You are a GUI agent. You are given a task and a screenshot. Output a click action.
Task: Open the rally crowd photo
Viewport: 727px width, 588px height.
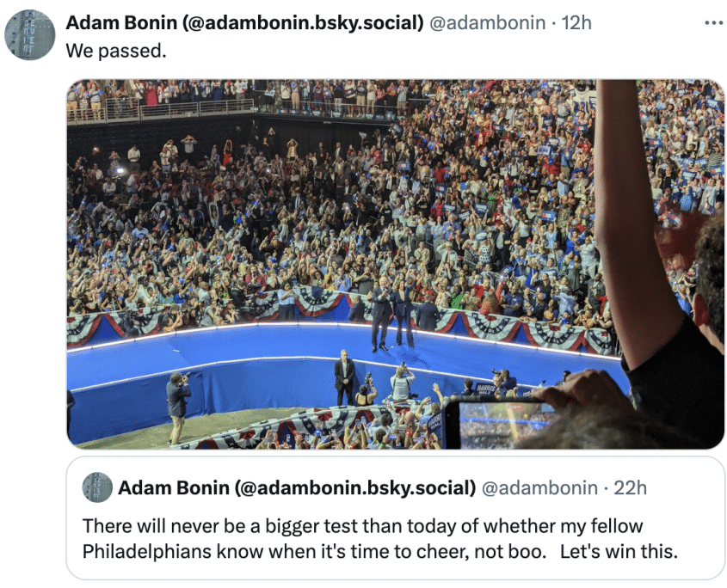coord(396,264)
